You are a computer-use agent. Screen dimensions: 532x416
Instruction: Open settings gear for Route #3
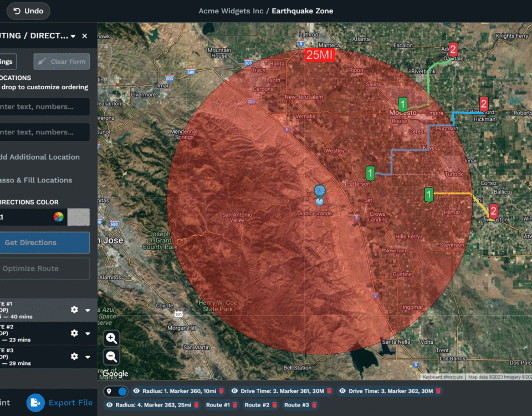point(74,356)
